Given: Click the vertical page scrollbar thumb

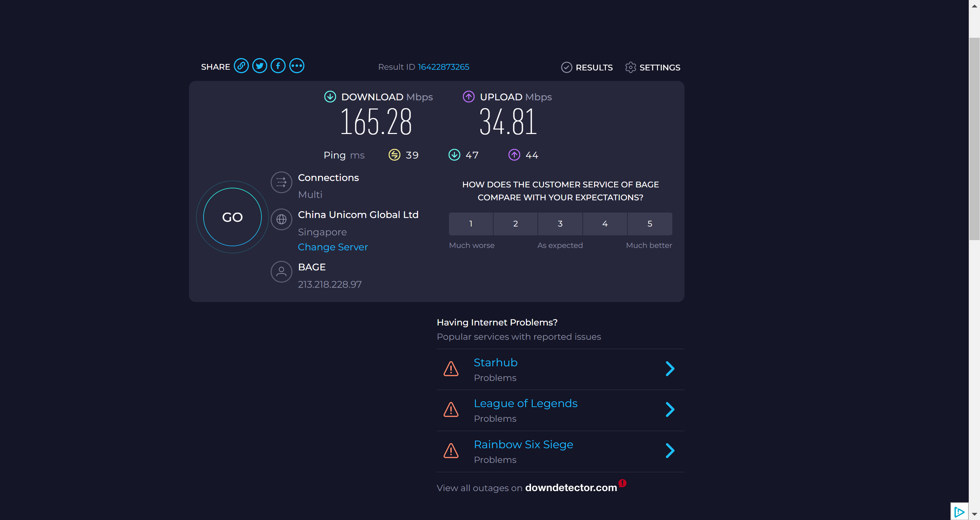Looking at the screenshot, I should [974, 139].
